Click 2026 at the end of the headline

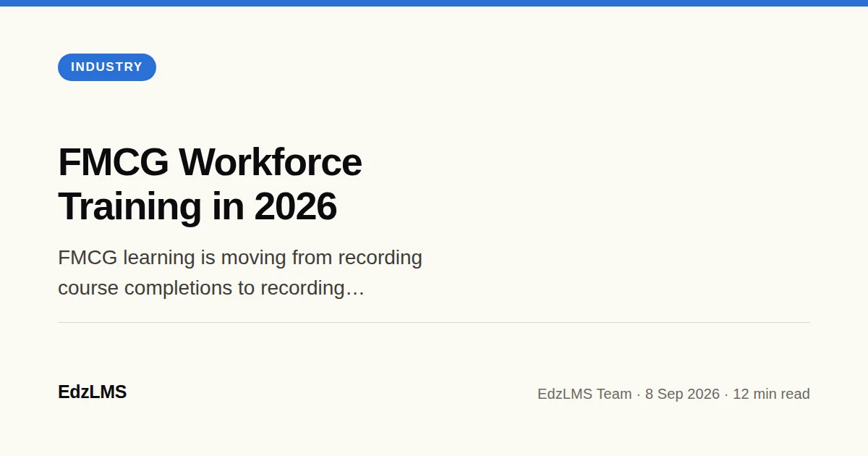click(x=295, y=206)
